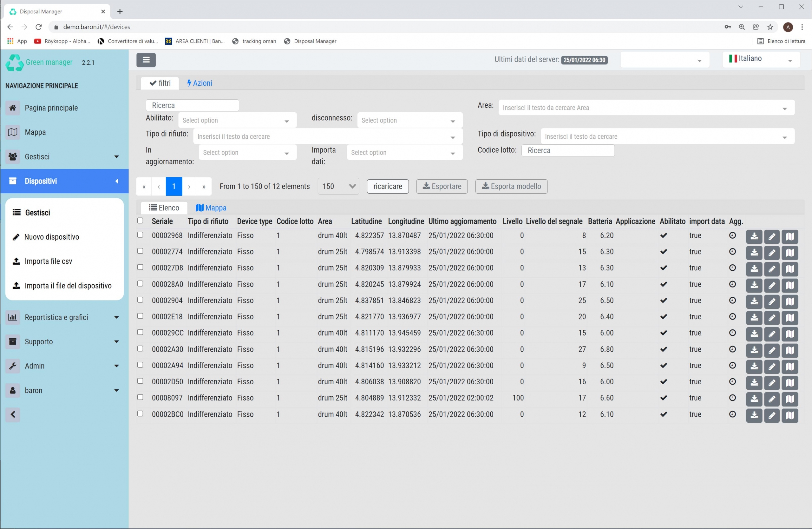This screenshot has height=529, width=812.
Task: Show device 000027D8 on map icon
Action: [x=790, y=269]
